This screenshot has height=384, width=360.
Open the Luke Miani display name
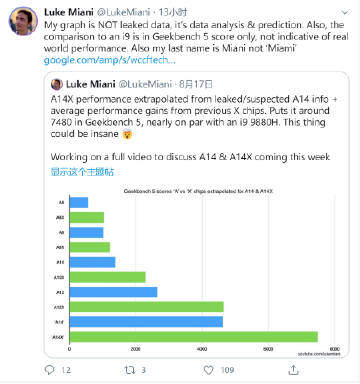69,12
